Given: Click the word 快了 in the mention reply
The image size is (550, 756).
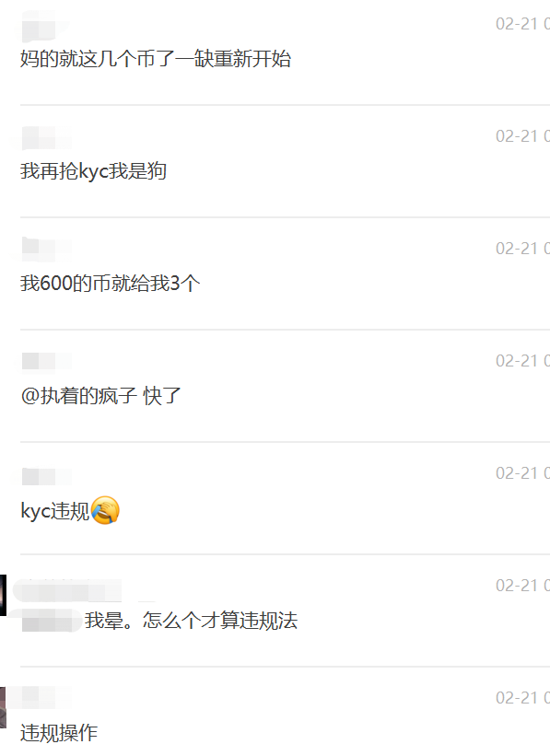Looking at the screenshot, I should (x=161, y=396).
